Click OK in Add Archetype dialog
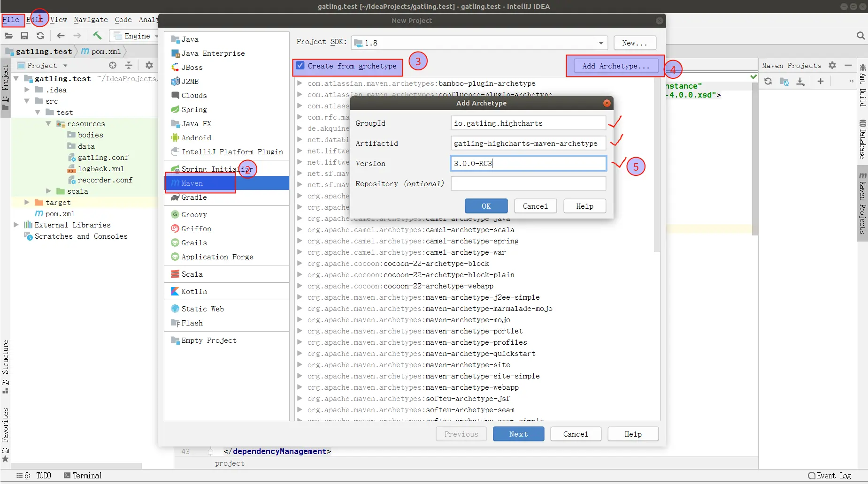The width and height of the screenshot is (868, 484). (486, 206)
